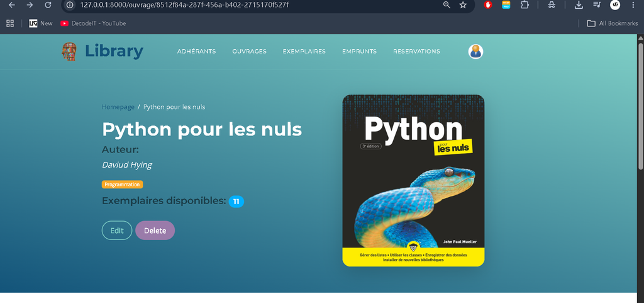Screen dimensions: 644x303
Task: Click the Programmation category badge
Action: pos(123,185)
